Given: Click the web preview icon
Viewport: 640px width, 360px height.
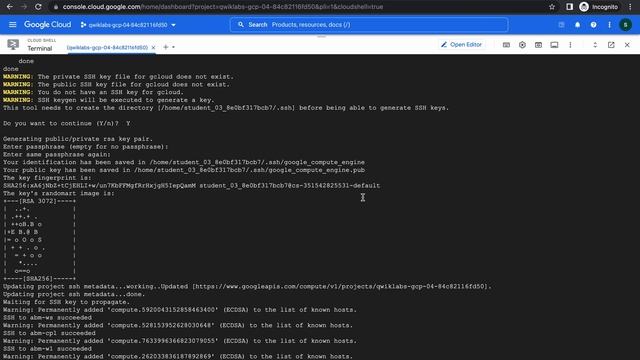Looking at the screenshot, I should [538, 45].
